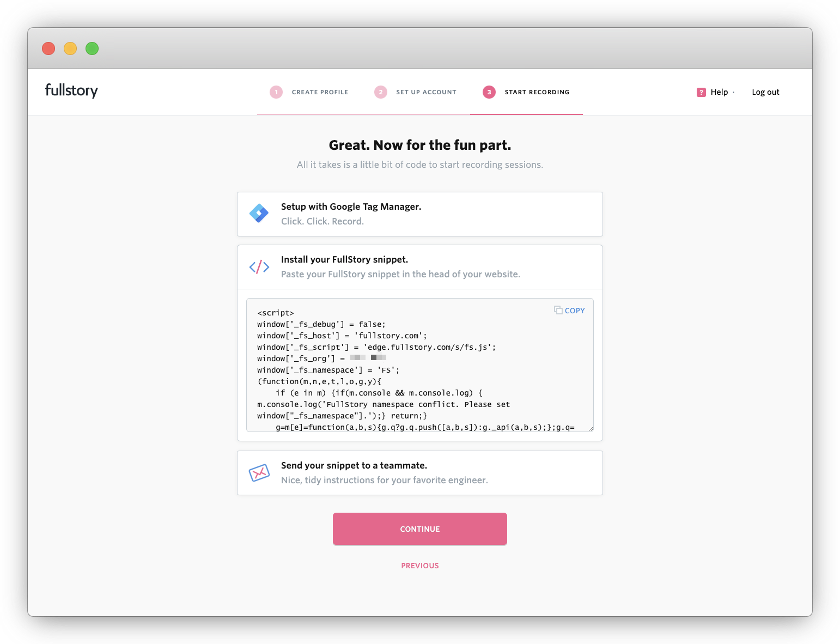
Task: Click inside the snippet code text area
Action: pyautogui.click(x=420, y=365)
